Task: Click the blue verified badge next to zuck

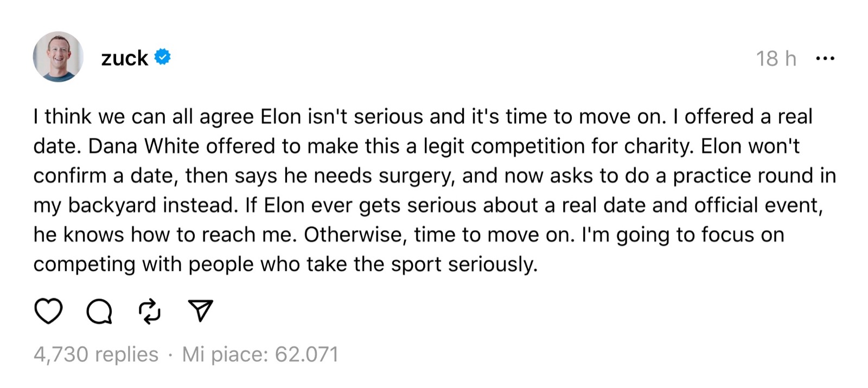Action: (163, 57)
